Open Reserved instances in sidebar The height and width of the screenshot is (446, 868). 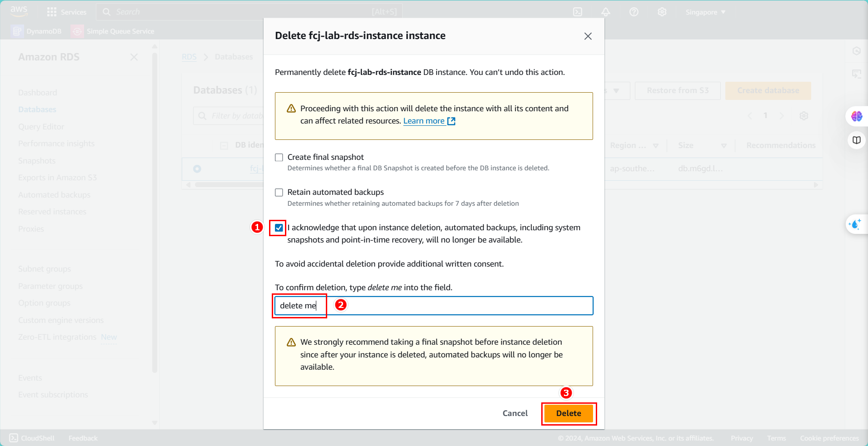pos(52,212)
